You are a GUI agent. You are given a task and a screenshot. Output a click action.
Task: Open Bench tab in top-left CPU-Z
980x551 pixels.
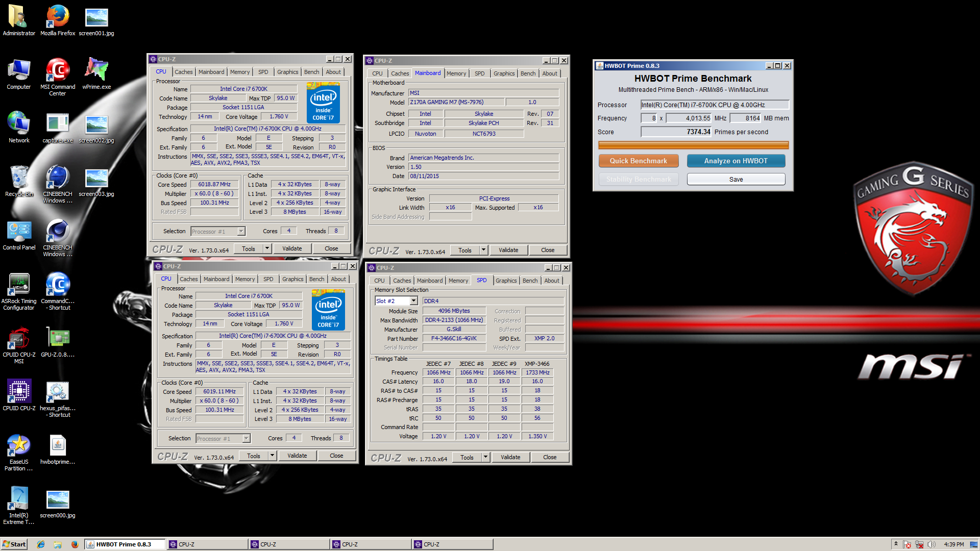tap(312, 72)
